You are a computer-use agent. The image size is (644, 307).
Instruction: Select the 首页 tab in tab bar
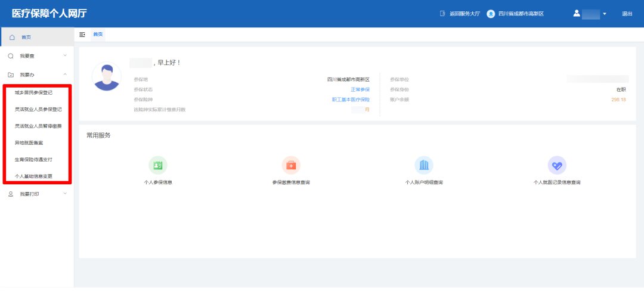click(x=98, y=35)
